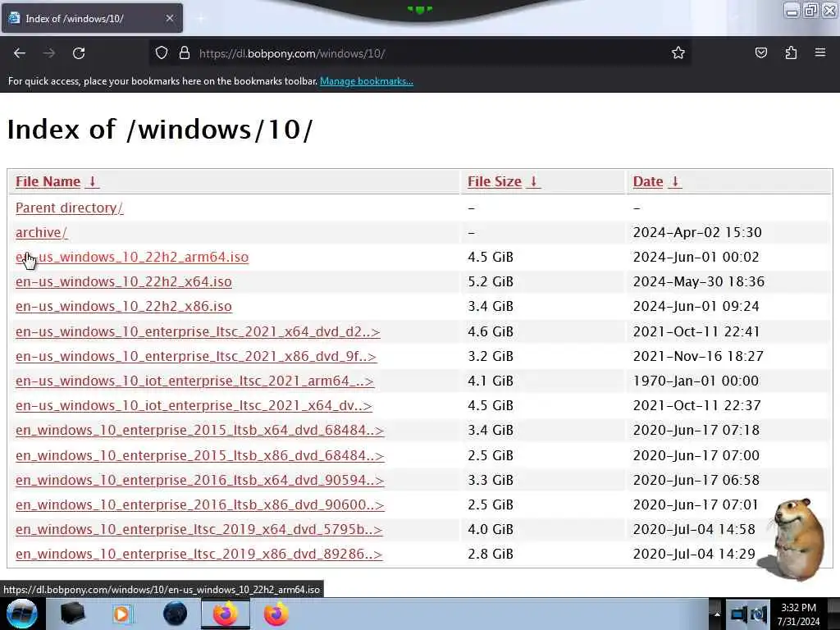This screenshot has height=630, width=840.
Task: Select the Index of /windows/10/ tab
Action: (x=92, y=18)
